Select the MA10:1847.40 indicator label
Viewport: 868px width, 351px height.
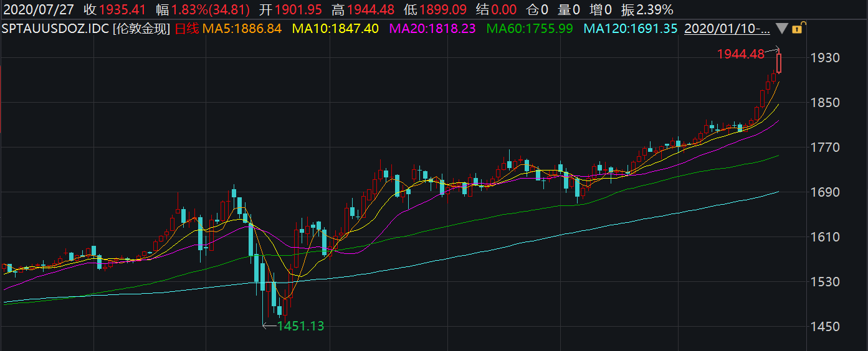(335, 29)
